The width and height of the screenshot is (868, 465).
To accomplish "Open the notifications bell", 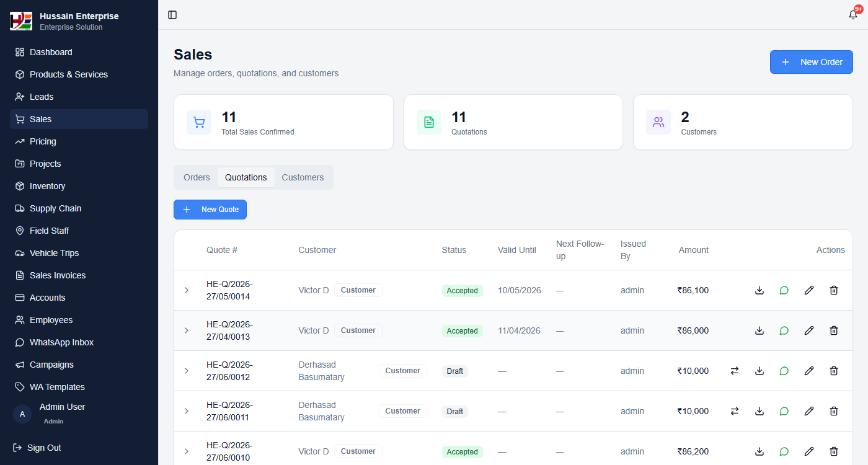I will (x=853, y=15).
